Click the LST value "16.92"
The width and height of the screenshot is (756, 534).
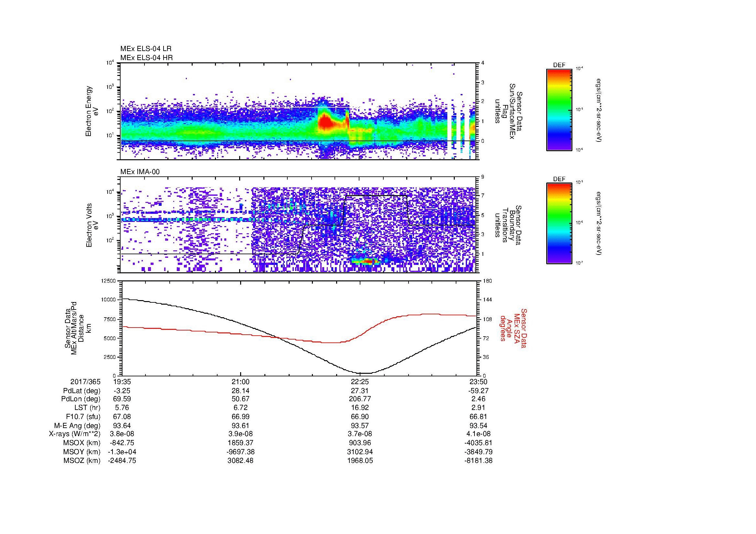[x=360, y=408]
